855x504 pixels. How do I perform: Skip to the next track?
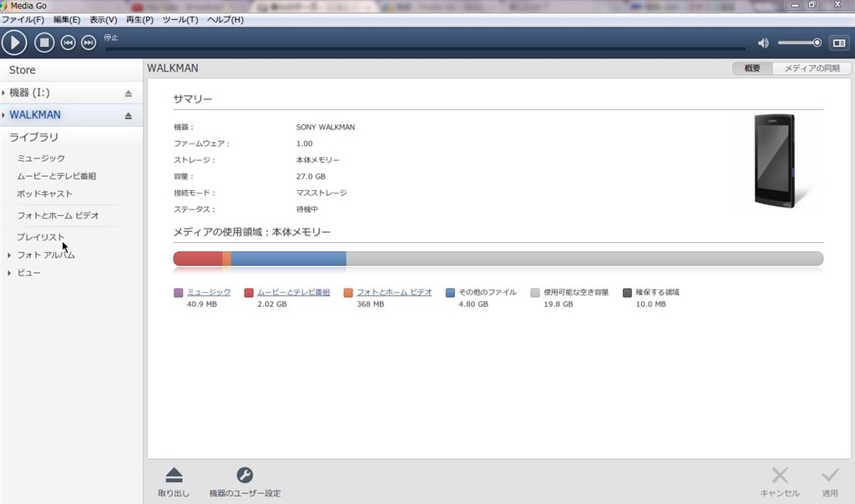point(89,43)
